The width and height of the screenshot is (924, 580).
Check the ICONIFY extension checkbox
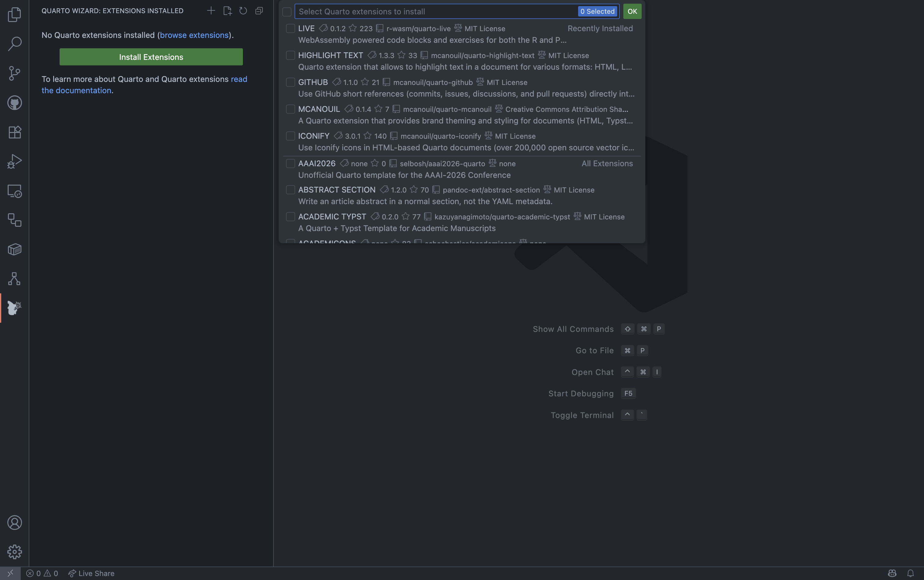pos(290,136)
